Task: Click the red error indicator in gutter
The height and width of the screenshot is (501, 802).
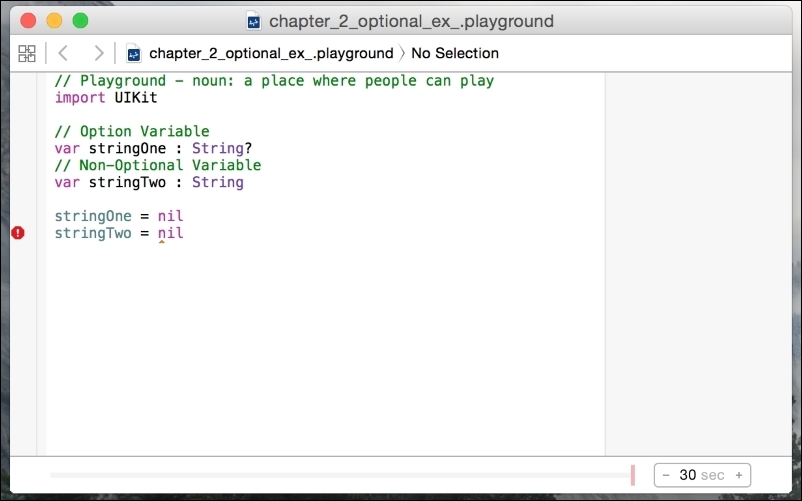Action: point(18,233)
